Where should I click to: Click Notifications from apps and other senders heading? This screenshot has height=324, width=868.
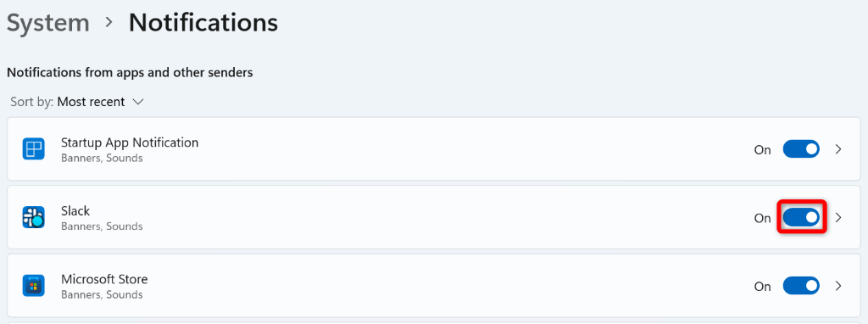point(130,73)
